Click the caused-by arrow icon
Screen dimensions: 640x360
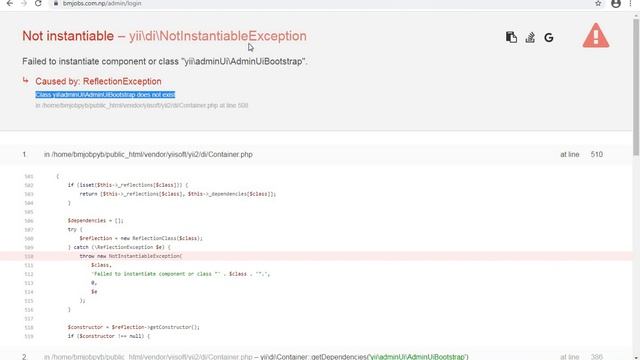(26, 80)
